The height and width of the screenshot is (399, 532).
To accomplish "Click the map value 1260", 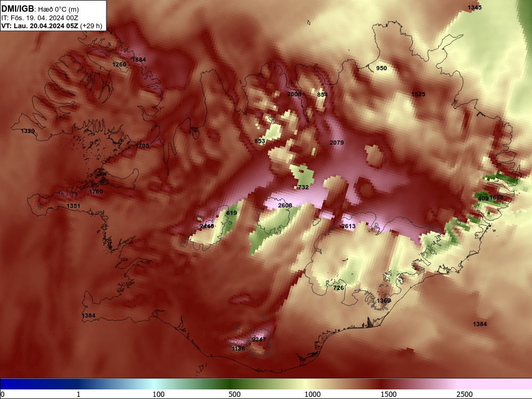I will click(x=119, y=64).
